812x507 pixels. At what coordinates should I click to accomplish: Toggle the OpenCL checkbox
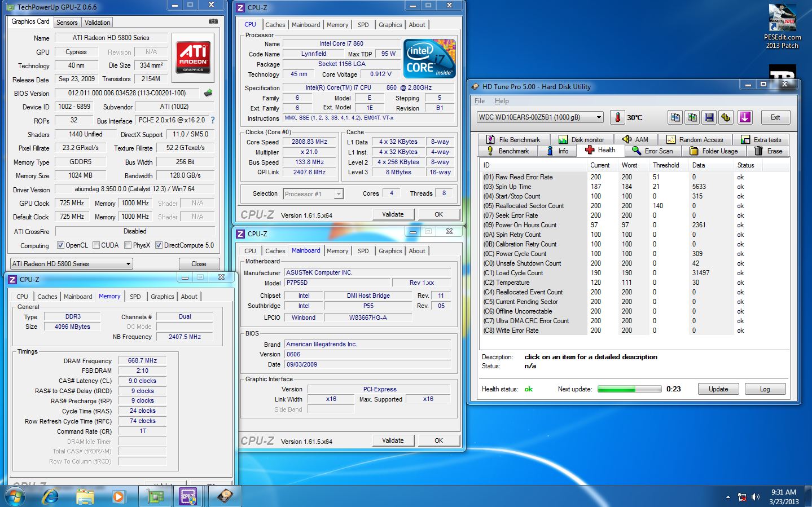(61, 245)
